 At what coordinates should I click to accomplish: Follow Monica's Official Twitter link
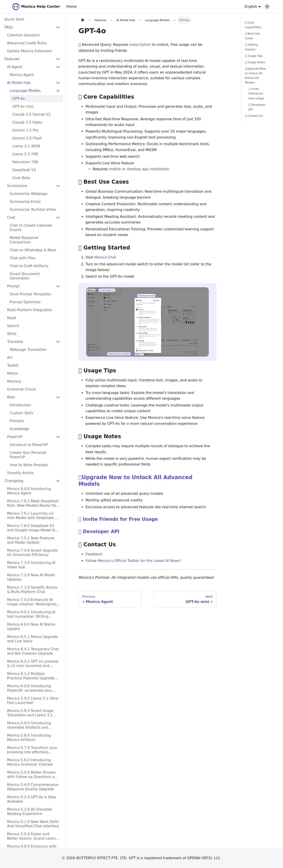tap(133, 561)
